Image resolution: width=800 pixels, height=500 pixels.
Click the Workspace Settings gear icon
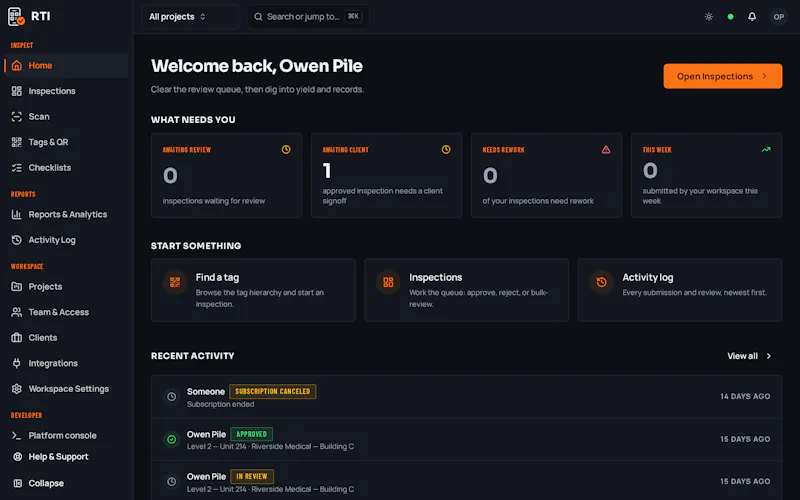17,389
